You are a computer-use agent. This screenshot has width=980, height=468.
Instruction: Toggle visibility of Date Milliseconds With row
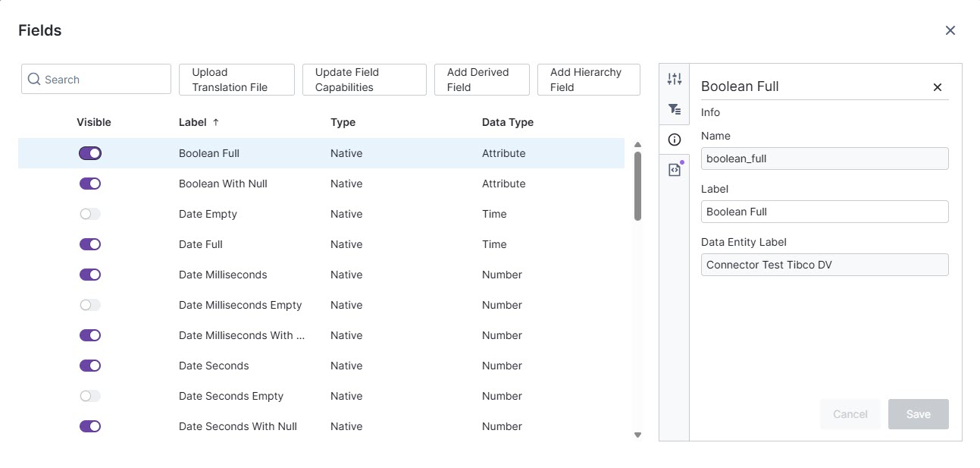(x=90, y=335)
